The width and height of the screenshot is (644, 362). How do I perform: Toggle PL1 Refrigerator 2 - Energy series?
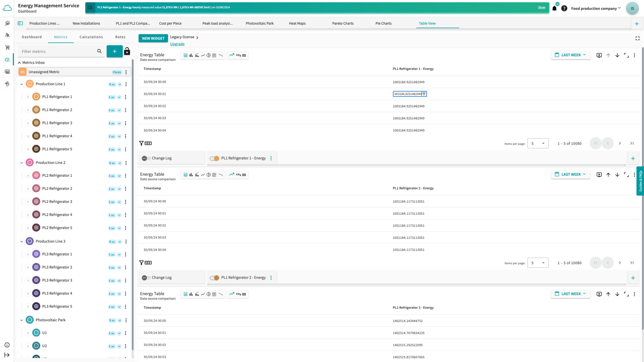tap(214, 278)
